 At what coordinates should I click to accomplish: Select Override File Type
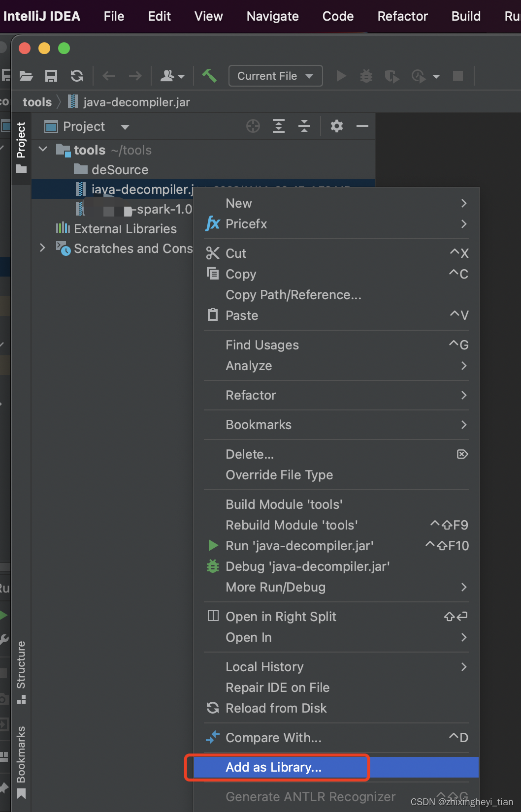[336, 475]
